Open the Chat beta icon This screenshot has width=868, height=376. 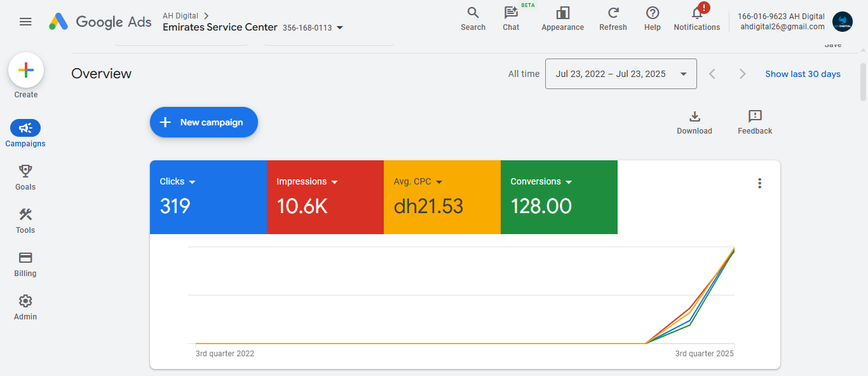click(511, 13)
